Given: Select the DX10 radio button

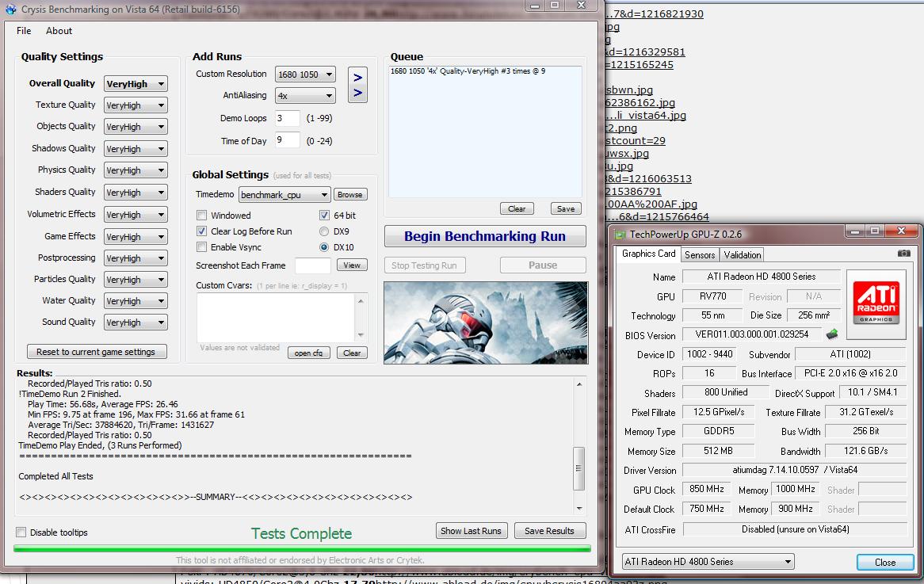Looking at the screenshot, I should point(324,247).
